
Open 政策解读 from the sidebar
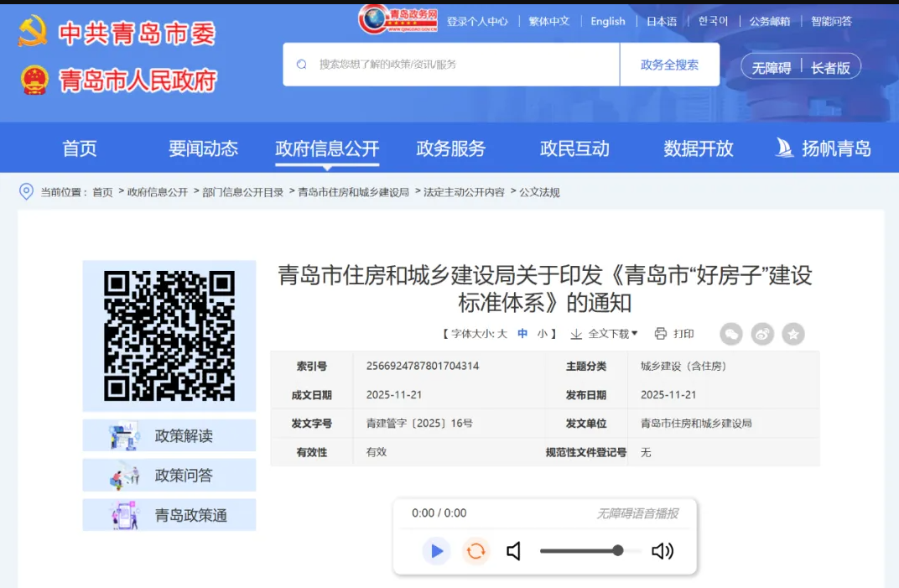coord(169,434)
